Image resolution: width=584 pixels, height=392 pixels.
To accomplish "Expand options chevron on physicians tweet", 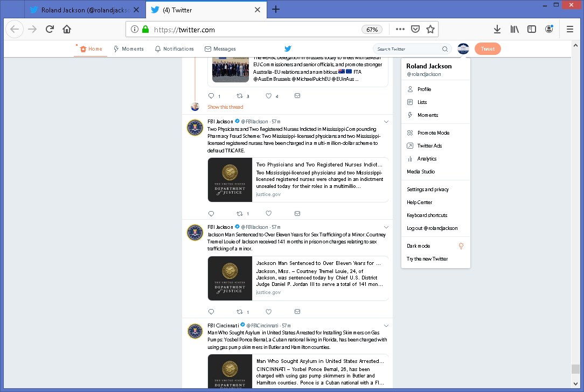I will tap(386, 122).
